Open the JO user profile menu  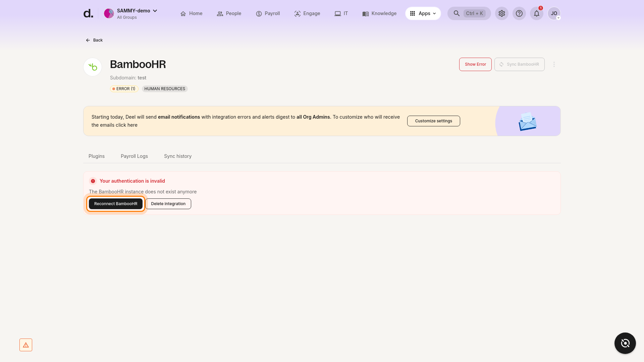coord(554,13)
